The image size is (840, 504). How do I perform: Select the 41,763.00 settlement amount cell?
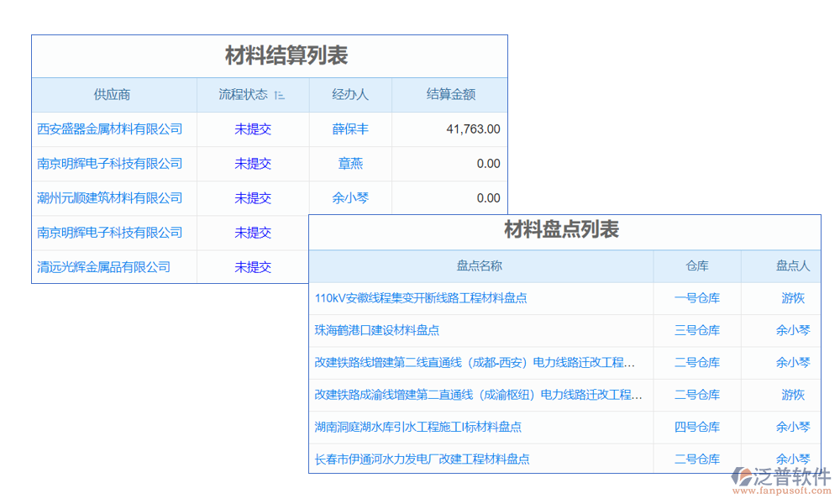coord(473,129)
